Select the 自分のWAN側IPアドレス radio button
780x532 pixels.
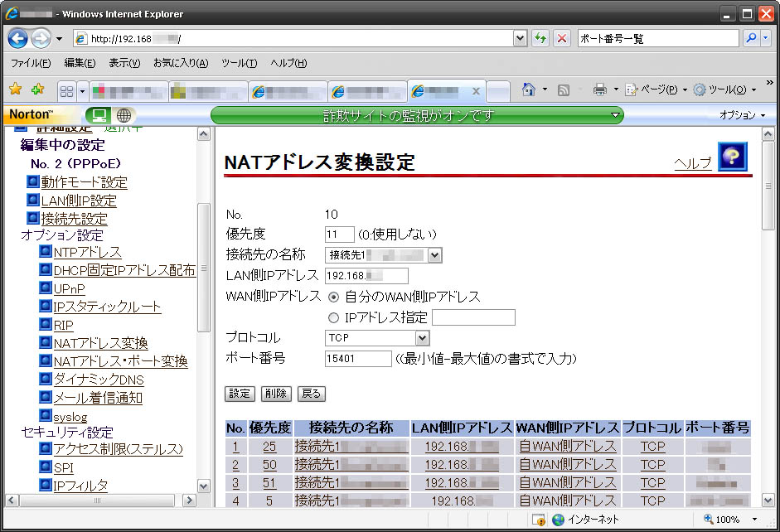coord(333,297)
